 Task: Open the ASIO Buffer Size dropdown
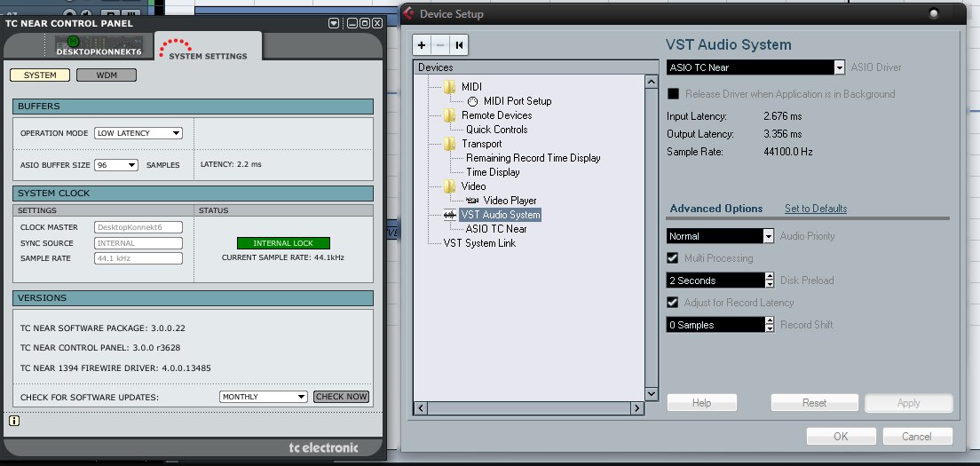116,165
